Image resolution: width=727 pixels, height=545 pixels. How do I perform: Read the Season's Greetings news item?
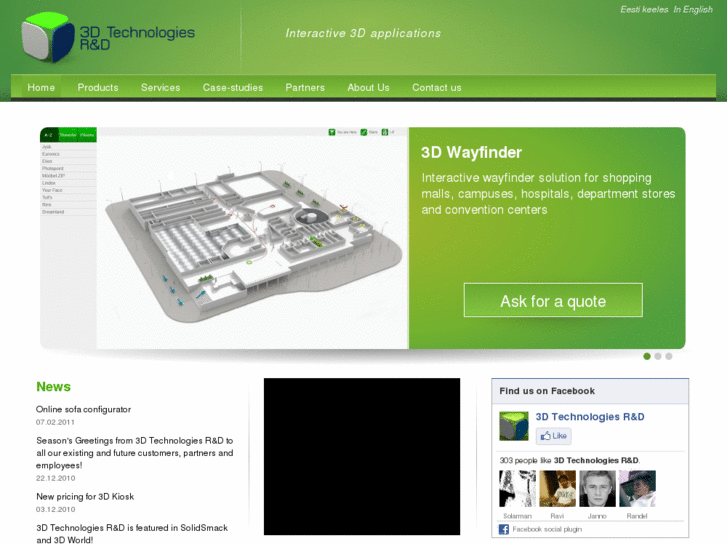pyautogui.click(x=134, y=453)
